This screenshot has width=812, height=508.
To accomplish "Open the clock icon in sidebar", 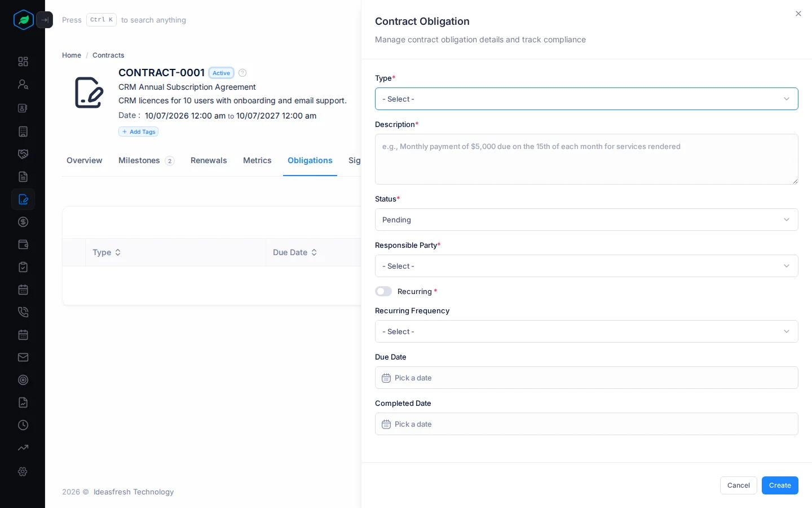I will pyautogui.click(x=23, y=425).
